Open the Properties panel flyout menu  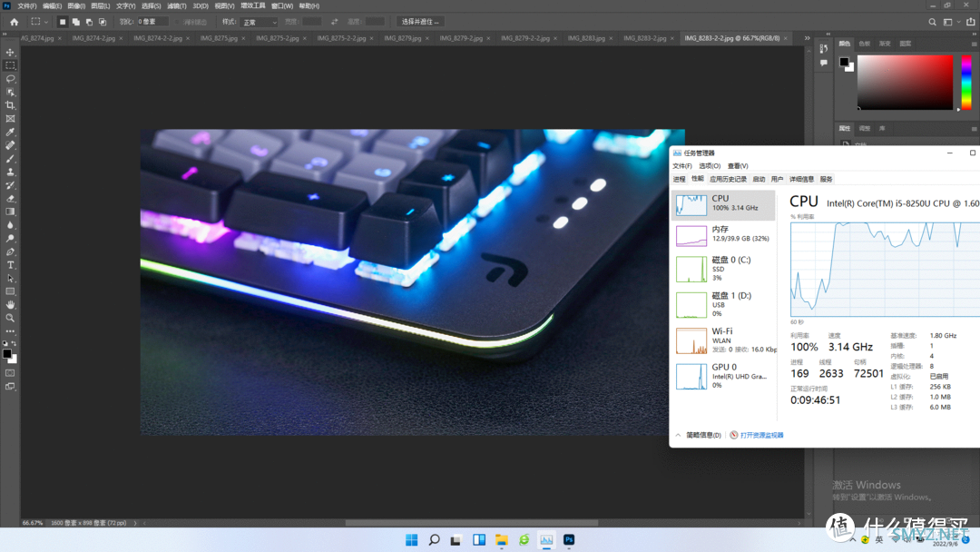click(x=974, y=129)
